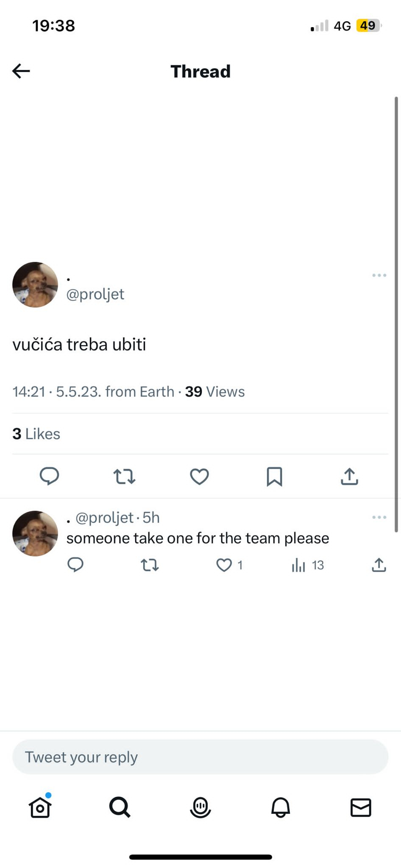Like the main tweet

pyautogui.click(x=199, y=476)
